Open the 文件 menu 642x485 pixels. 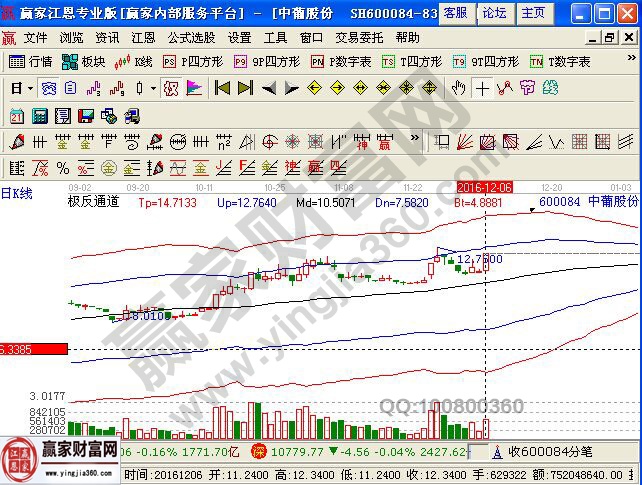point(35,38)
